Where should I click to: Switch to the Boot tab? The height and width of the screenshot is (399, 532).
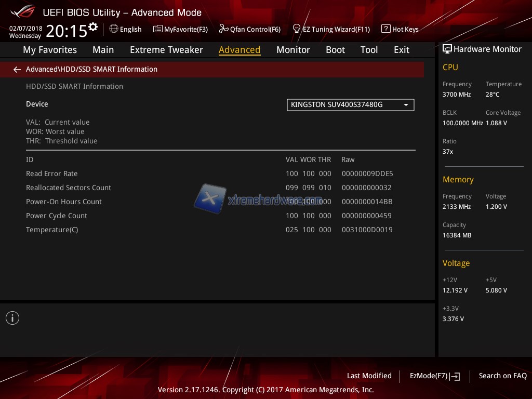(335, 50)
